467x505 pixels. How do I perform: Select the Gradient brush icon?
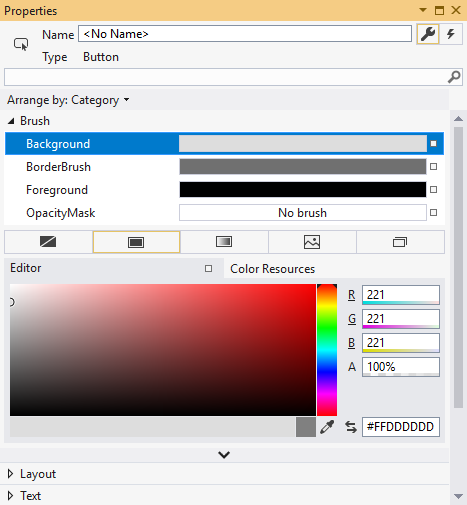pos(224,242)
